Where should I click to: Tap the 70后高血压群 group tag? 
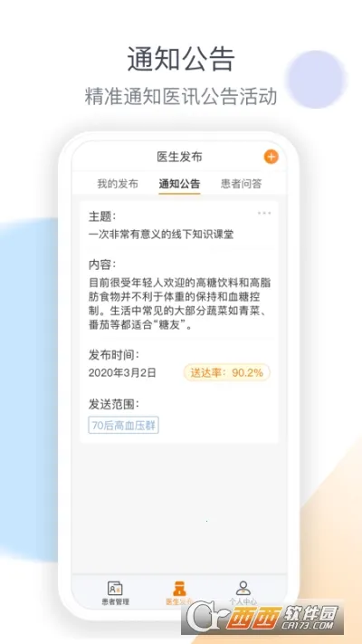(x=124, y=425)
